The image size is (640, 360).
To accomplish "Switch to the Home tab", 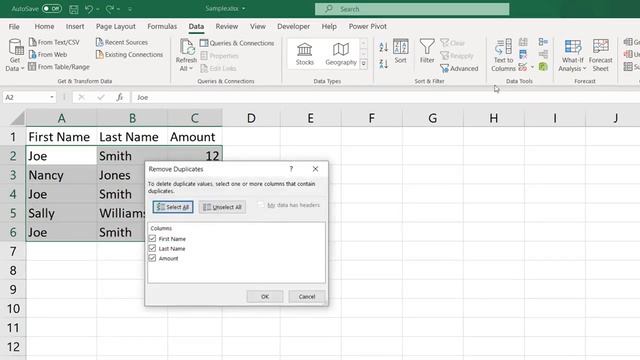I will tap(44, 27).
